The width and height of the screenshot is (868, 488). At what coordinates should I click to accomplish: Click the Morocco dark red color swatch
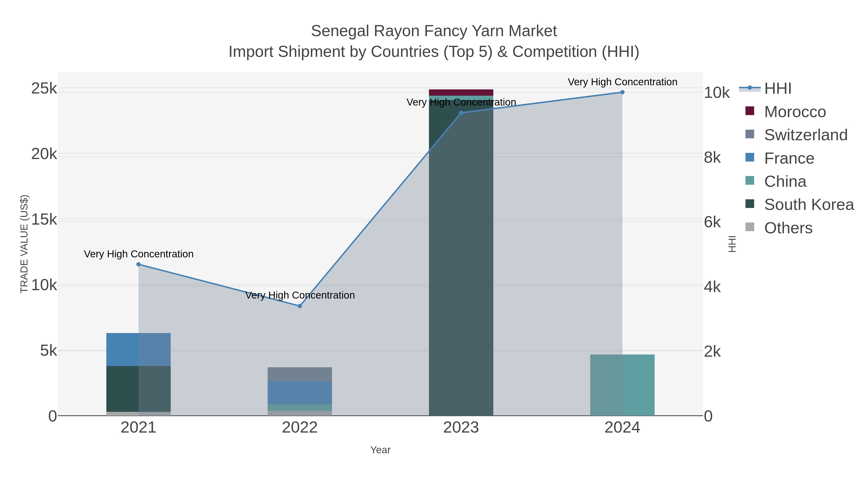coord(750,111)
